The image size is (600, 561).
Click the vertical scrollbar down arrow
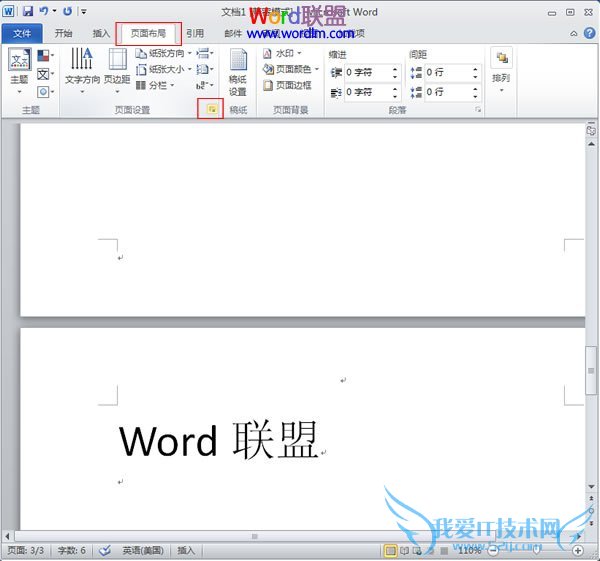click(591, 487)
